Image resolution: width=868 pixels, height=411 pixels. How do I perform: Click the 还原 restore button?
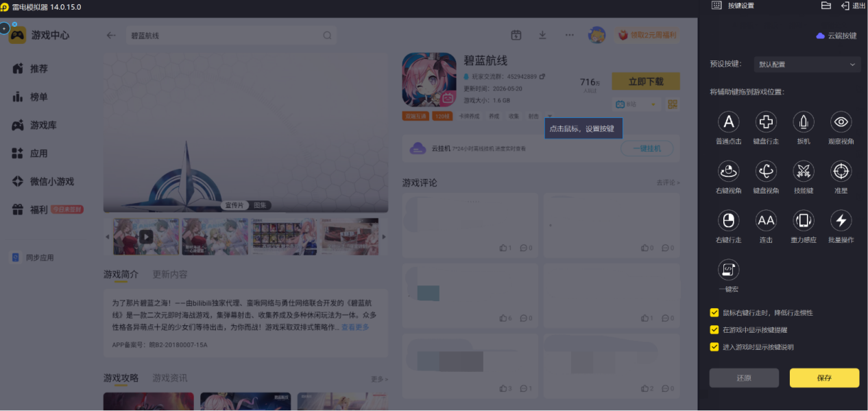[x=744, y=378]
